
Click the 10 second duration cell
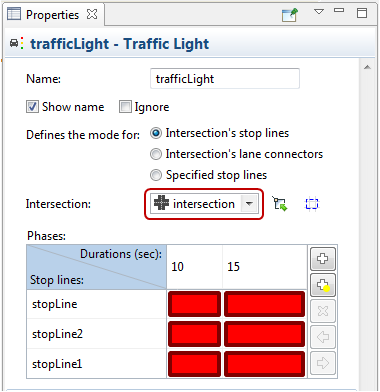click(194, 267)
